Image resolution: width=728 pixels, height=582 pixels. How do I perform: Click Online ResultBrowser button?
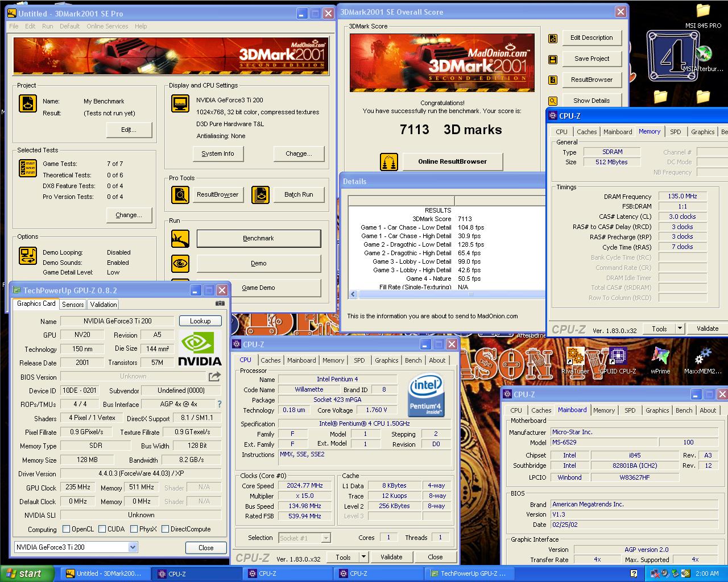click(x=453, y=162)
